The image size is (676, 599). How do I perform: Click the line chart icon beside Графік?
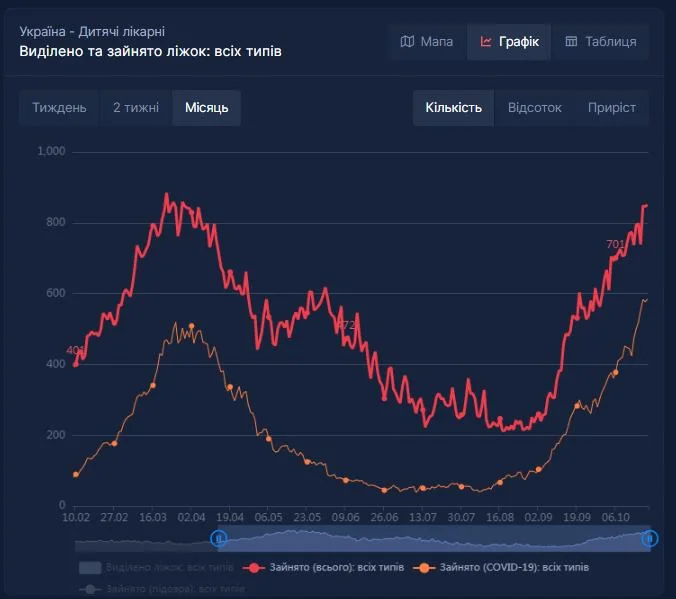click(486, 42)
